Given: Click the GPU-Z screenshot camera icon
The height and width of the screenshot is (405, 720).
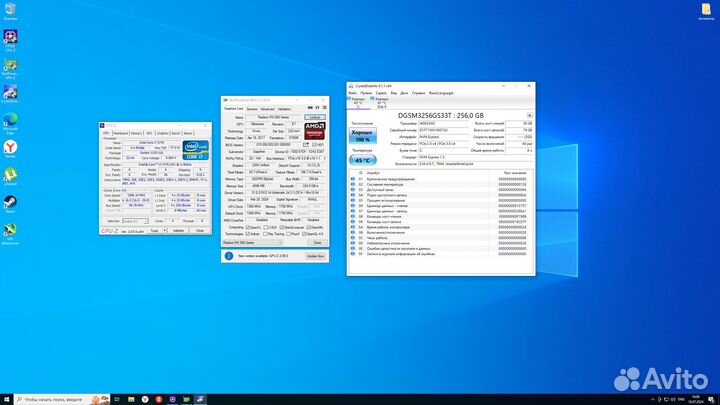Looking at the screenshot, I should [310, 108].
